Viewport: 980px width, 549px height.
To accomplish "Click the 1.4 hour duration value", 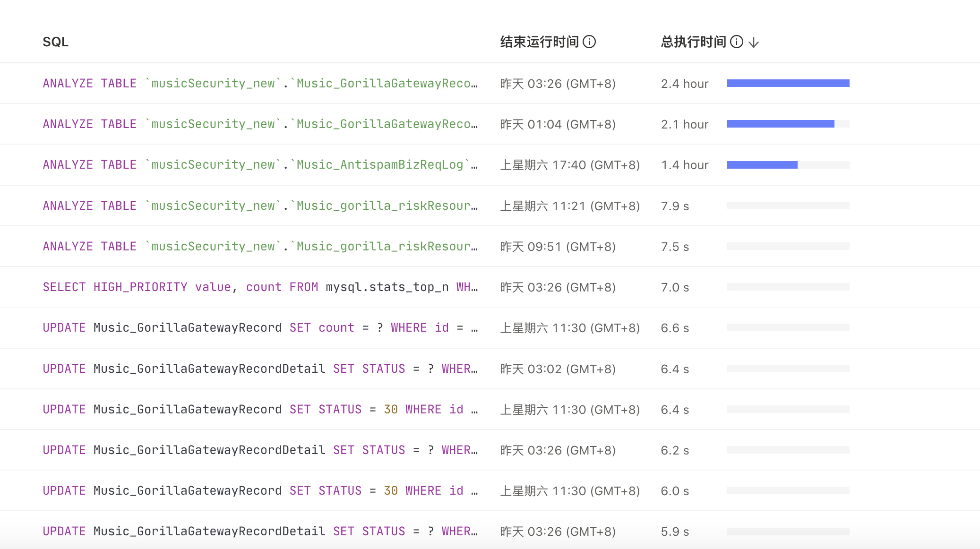I will (685, 165).
